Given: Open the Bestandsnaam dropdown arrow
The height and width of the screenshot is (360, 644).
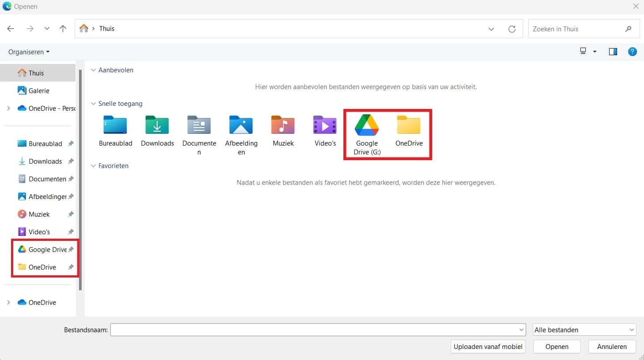Looking at the screenshot, I should tap(522, 330).
